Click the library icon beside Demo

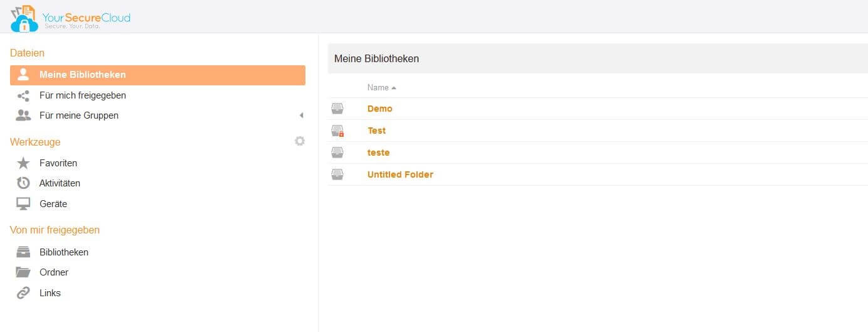click(x=337, y=109)
